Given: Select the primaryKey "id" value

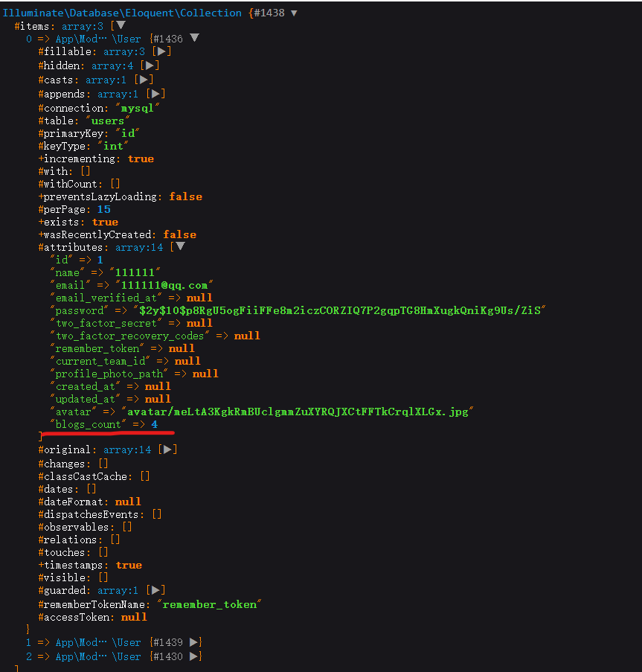Looking at the screenshot, I should (128, 133).
